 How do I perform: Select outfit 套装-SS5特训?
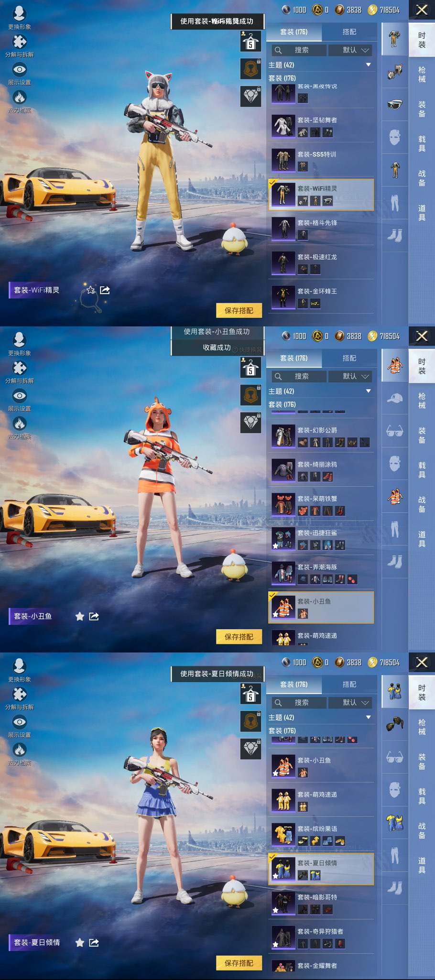321,161
